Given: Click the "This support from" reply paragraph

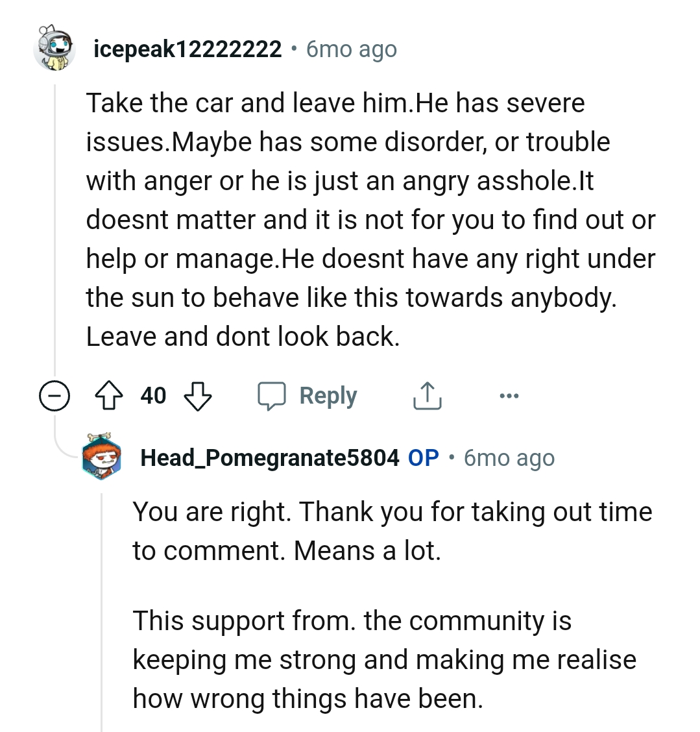Looking at the screenshot, I should 384,659.
